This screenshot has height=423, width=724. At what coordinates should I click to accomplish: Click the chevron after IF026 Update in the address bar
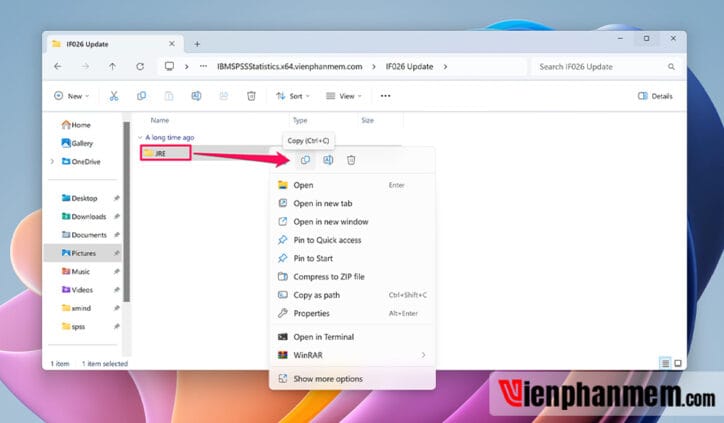pos(445,66)
